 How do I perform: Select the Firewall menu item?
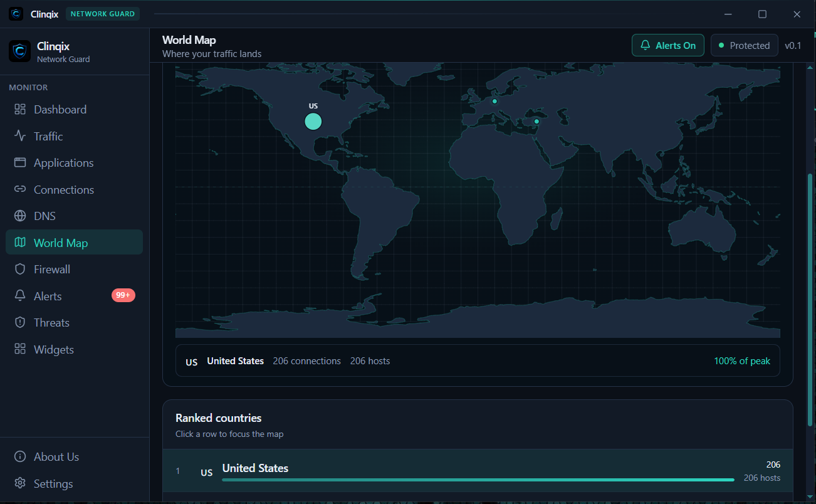[x=75, y=270]
